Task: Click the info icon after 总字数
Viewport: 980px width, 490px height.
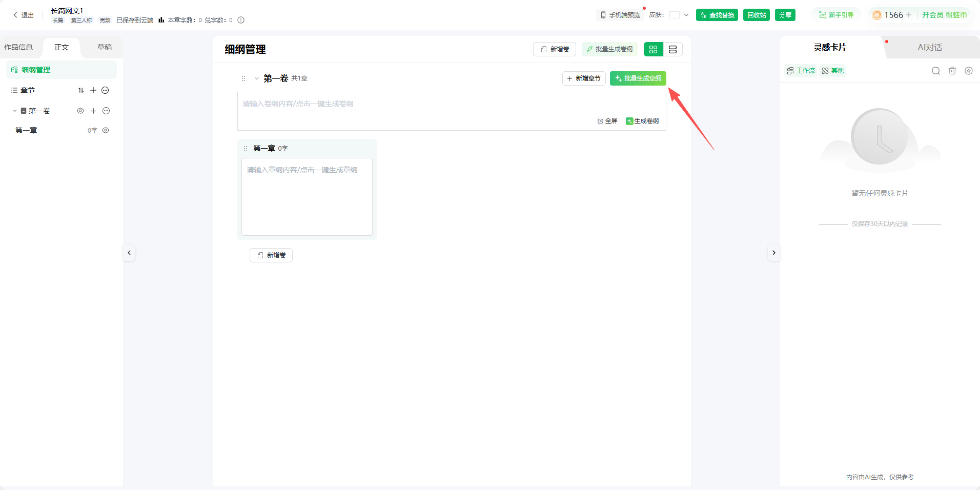Action: click(241, 20)
